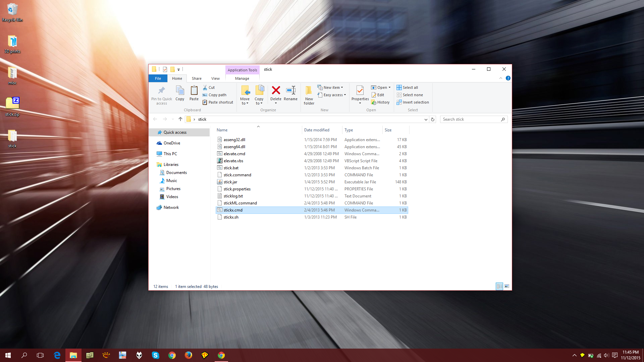This screenshot has width=644, height=362.
Task: Open the File tab
Action: (x=158, y=78)
